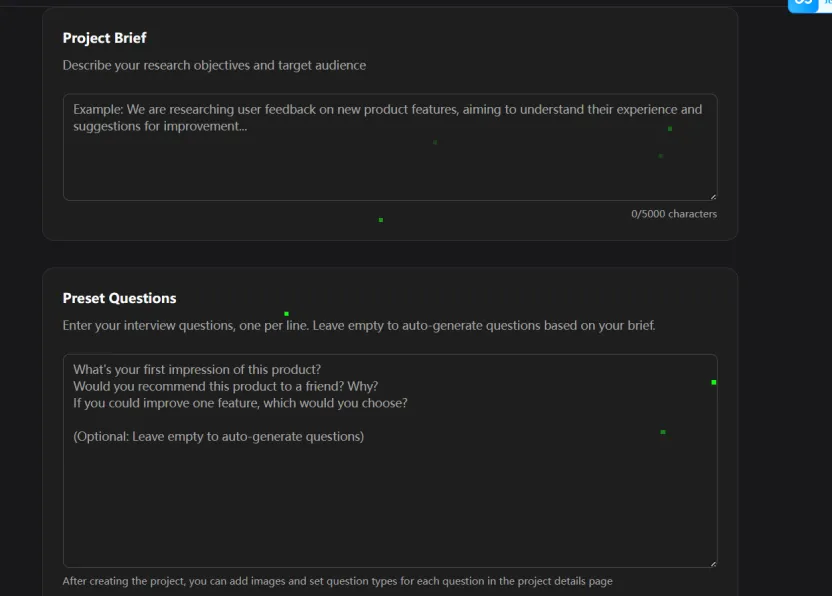Click the "What's your first impression" placeholder line

click(x=197, y=369)
